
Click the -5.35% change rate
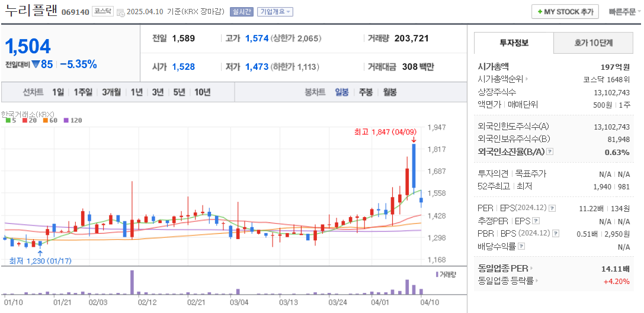pos(78,64)
